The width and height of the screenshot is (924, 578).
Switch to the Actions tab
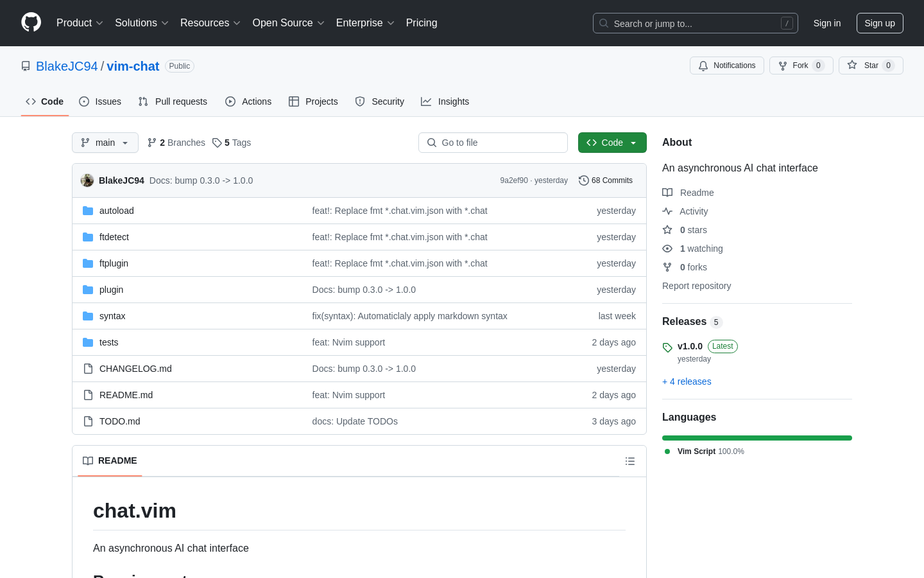(248, 101)
